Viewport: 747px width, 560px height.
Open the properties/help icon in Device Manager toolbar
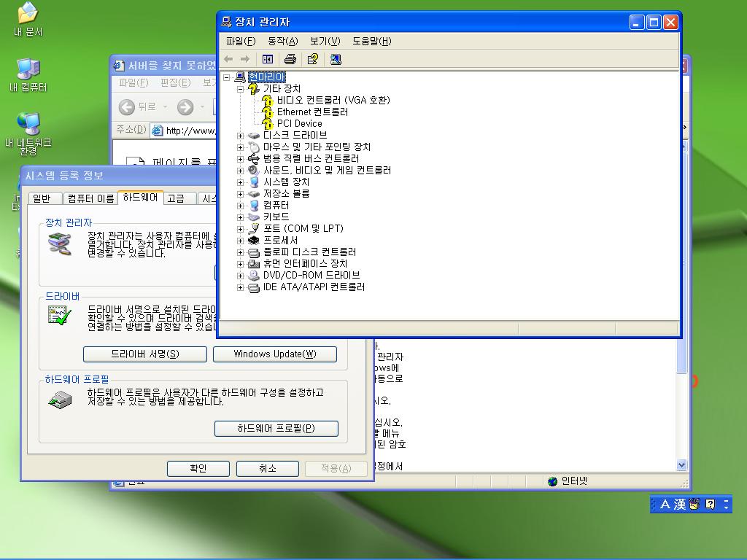point(312,59)
